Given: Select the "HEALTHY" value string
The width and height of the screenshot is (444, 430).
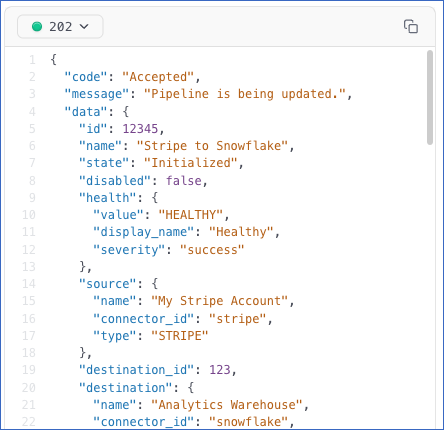Looking at the screenshot, I should tap(191, 215).
